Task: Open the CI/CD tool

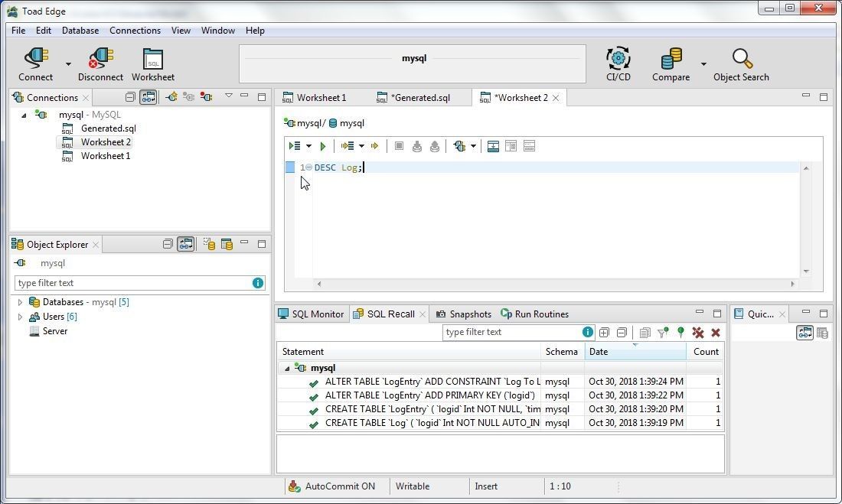Action: click(618, 64)
